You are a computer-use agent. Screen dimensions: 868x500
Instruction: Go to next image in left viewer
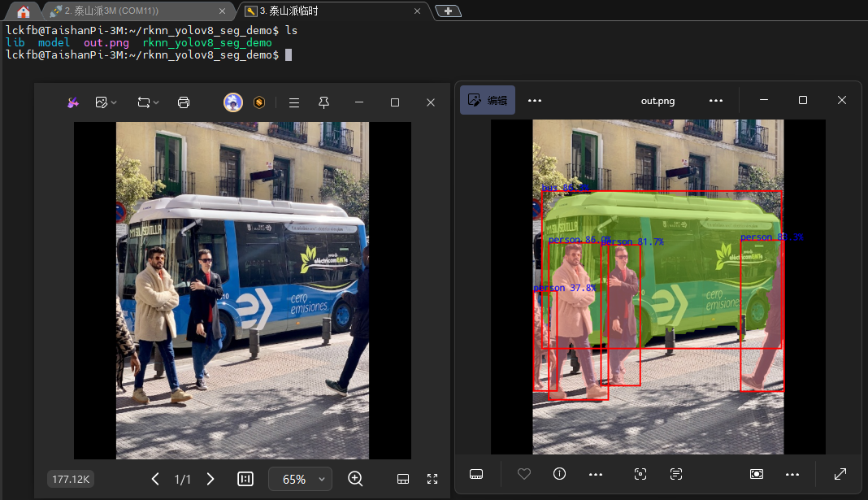pos(210,479)
